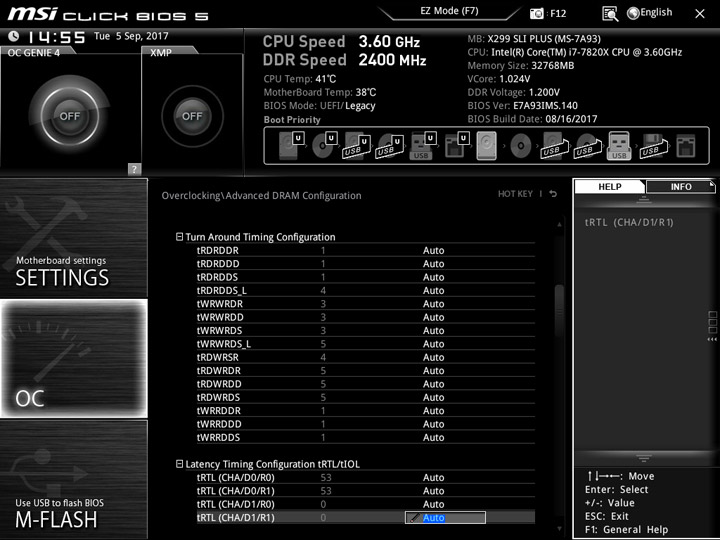Select the UEFI USB CD/DVD boot icon

[389, 146]
